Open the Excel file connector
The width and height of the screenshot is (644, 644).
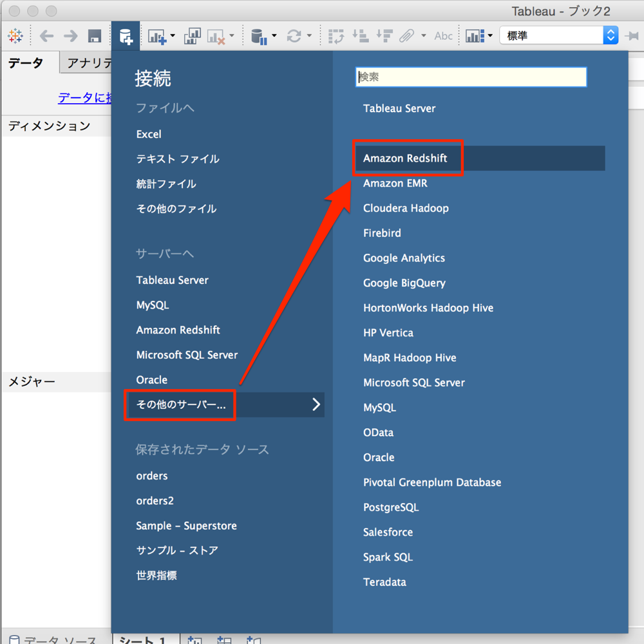point(148,134)
